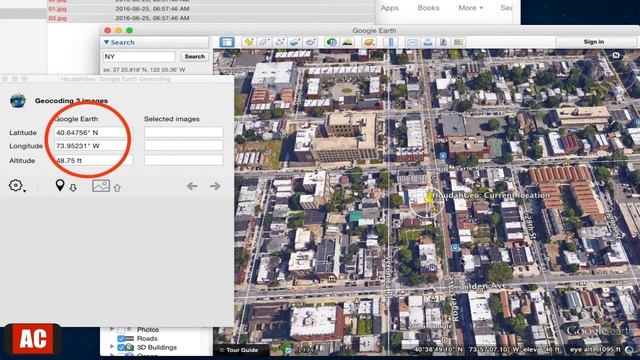This screenshot has height=360, width=640.
Task: Click the Record a Tour icon
Action: [x=310, y=42]
